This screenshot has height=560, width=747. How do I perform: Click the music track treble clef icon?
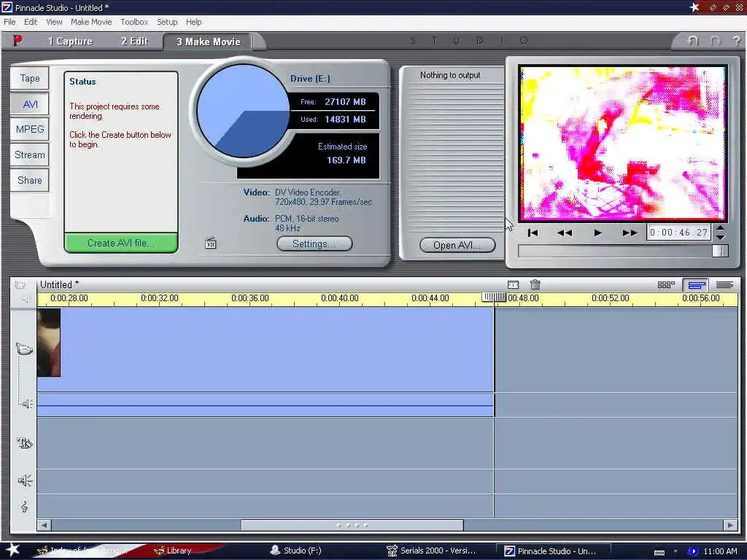pyautogui.click(x=24, y=507)
